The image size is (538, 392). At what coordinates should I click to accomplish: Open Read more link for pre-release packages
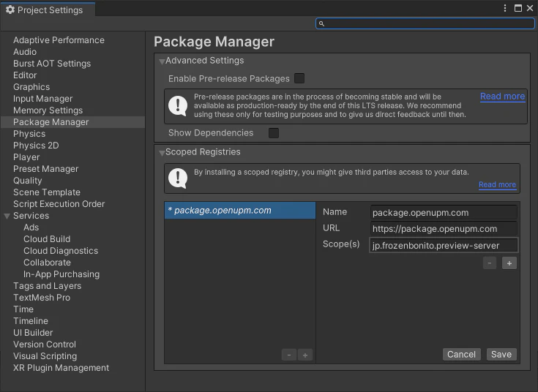point(502,97)
